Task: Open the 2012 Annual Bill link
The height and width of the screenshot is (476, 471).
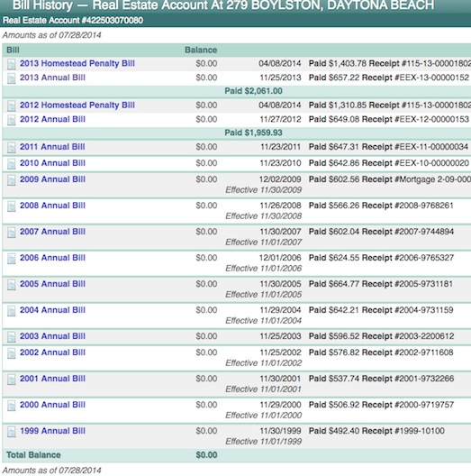Action: [52, 119]
